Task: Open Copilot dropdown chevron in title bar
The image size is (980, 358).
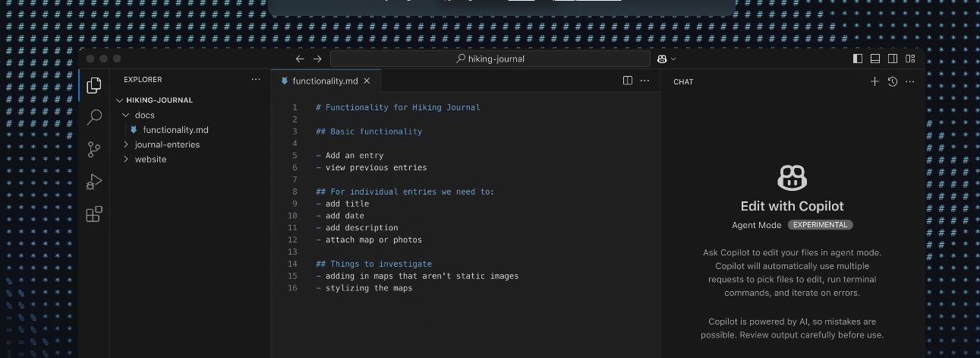Action: click(673, 59)
